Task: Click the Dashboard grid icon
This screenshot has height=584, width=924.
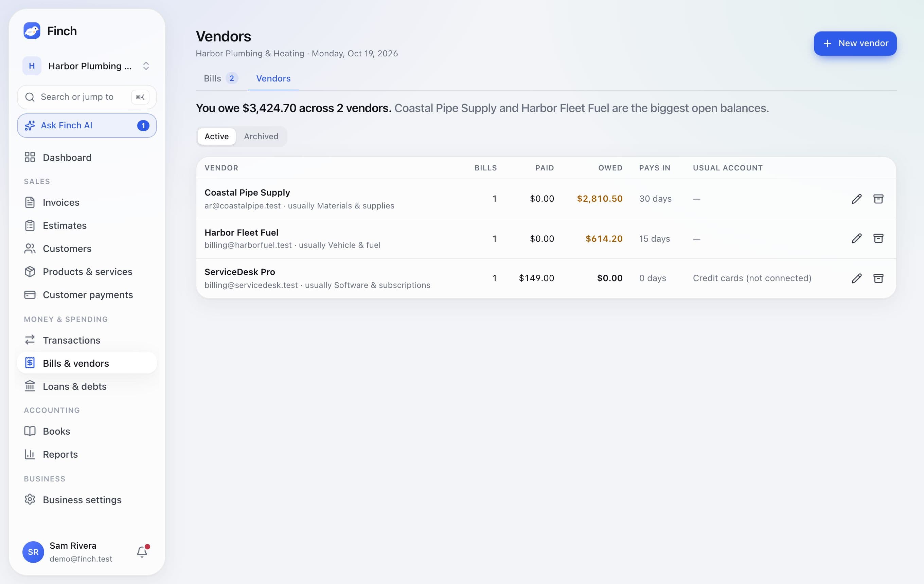Action: click(30, 157)
